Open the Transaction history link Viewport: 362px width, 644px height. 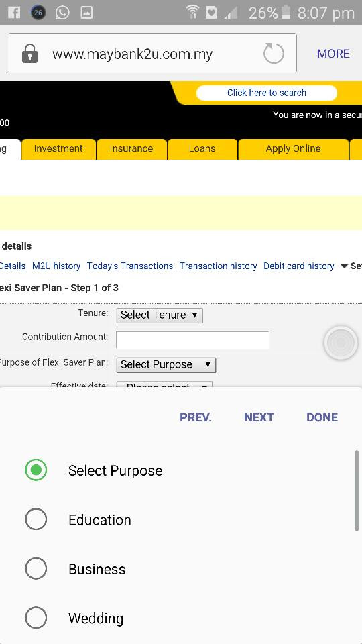point(219,266)
